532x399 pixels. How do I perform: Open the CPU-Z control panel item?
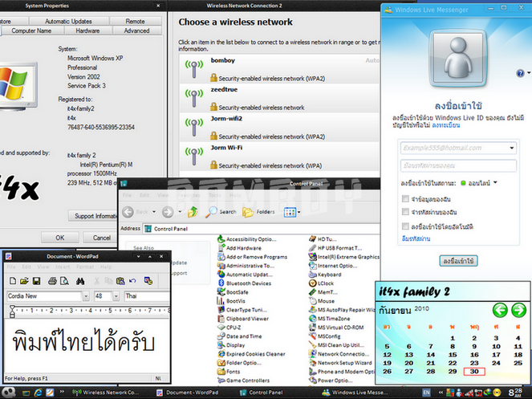point(229,328)
